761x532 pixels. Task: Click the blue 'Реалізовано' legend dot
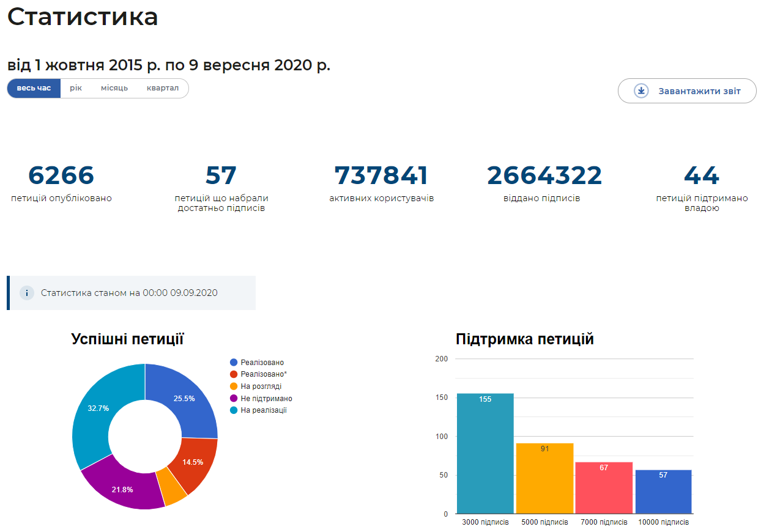[x=234, y=363]
